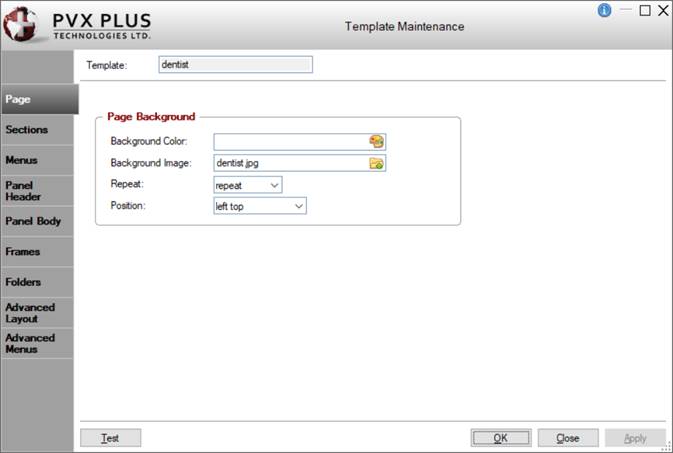Click the Template label
Viewport: 673px width, 453px height.
106,65
